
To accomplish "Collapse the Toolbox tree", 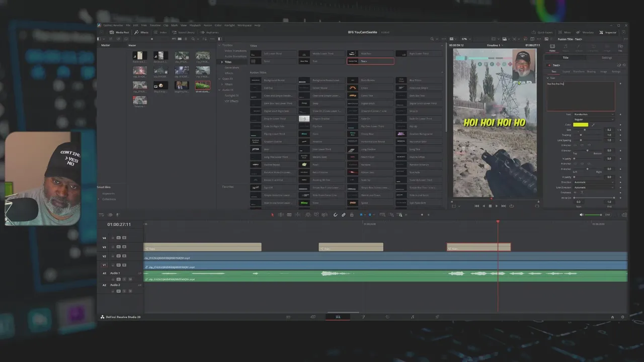I will click(x=219, y=45).
